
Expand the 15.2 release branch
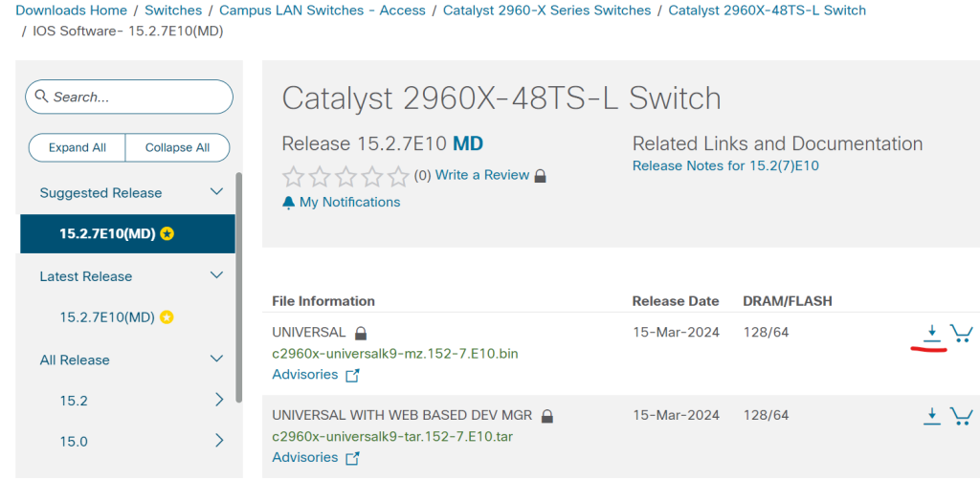(x=219, y=400)
